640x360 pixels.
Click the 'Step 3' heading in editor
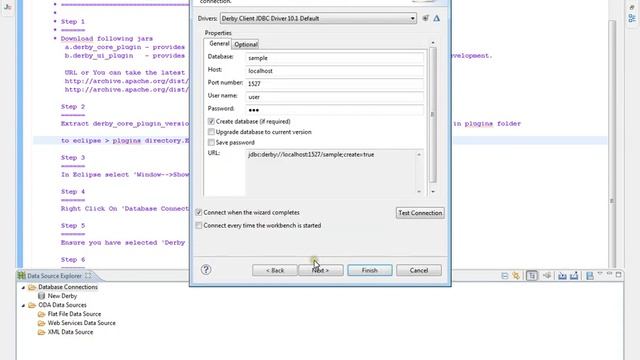(73, 158)
